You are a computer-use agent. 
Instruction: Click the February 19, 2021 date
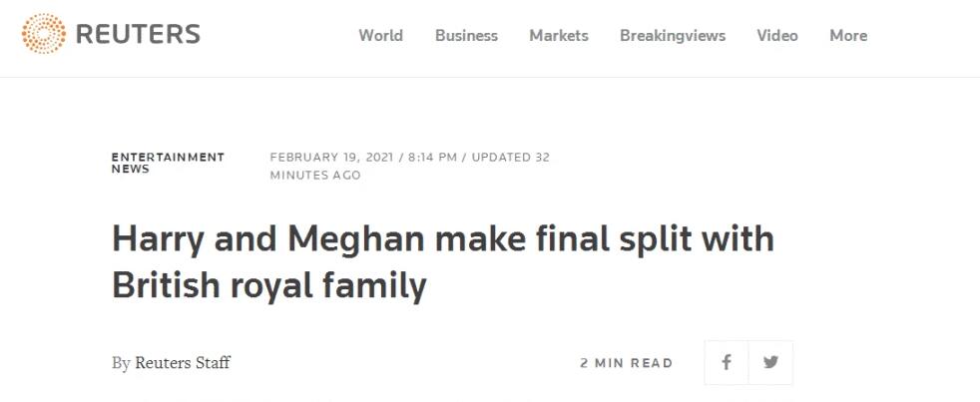[x=331, y=158]
